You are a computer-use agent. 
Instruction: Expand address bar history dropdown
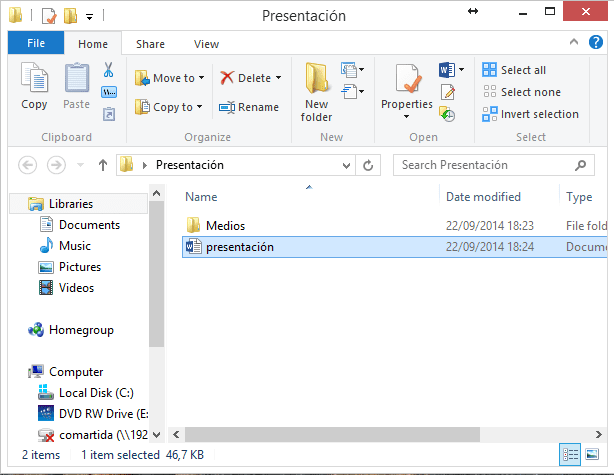(x=346, y=165)
